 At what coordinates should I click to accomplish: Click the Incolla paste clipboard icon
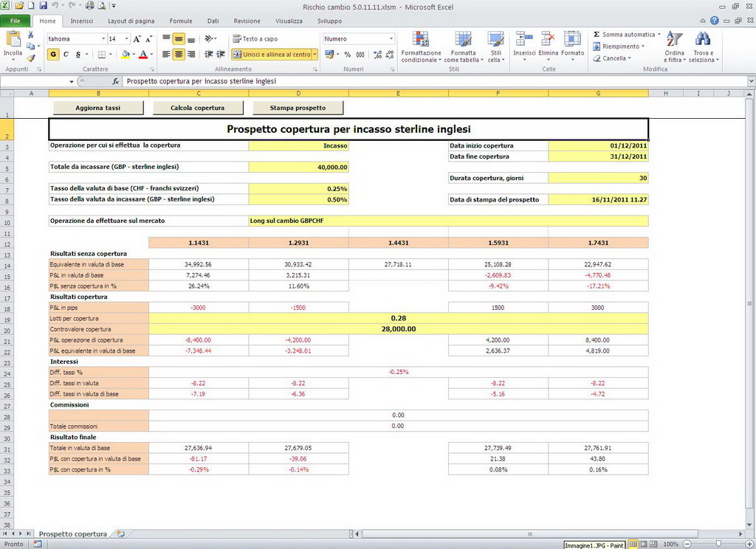coord(13,40)
